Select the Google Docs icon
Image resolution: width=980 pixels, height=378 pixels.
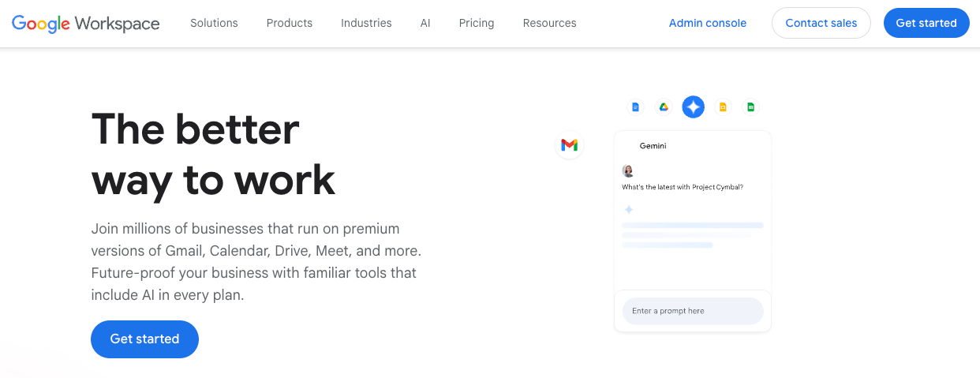[x=636, y=107]
